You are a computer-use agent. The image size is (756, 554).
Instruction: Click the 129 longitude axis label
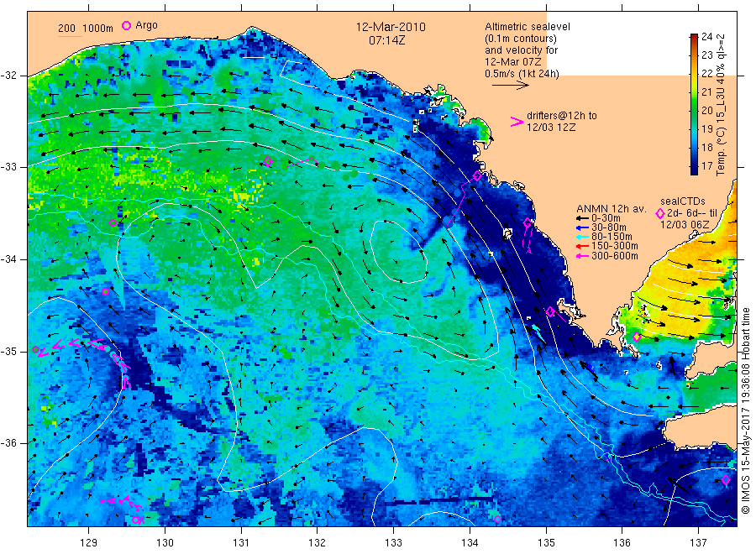pyautogui.click(x=89, y=543)
